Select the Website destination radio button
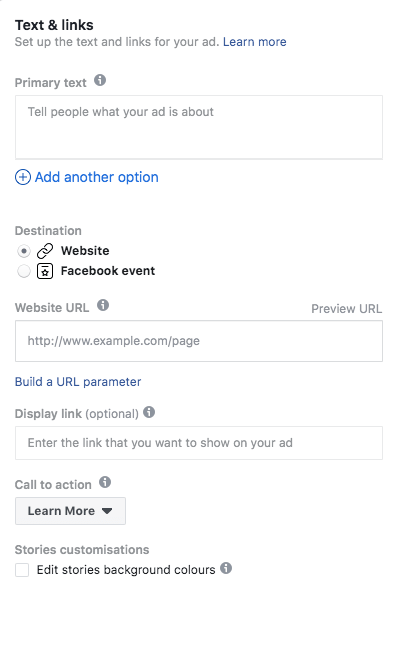Image resolution: width=398 pixels, height=671 pixels. click(24, 251)
